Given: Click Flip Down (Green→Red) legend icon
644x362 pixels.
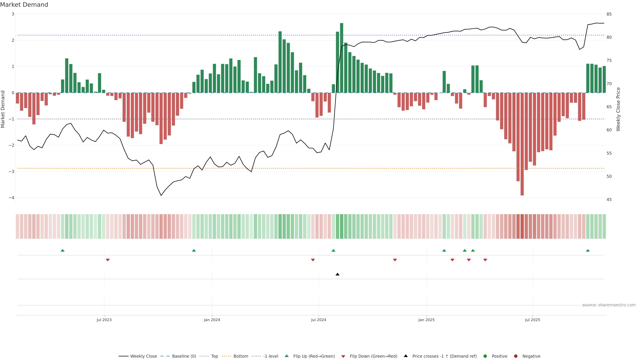Looking at the screenshot, I should (x=343, y=356).
